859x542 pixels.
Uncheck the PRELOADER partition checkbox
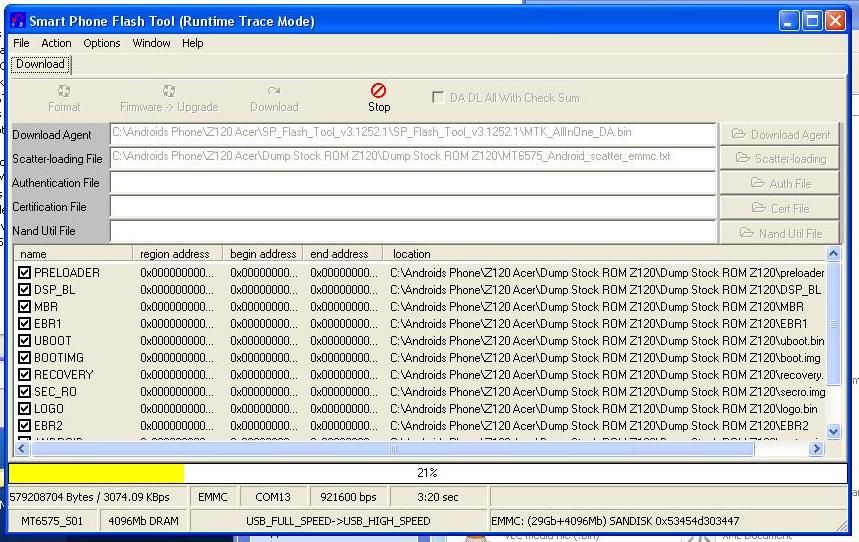[25, 273]
